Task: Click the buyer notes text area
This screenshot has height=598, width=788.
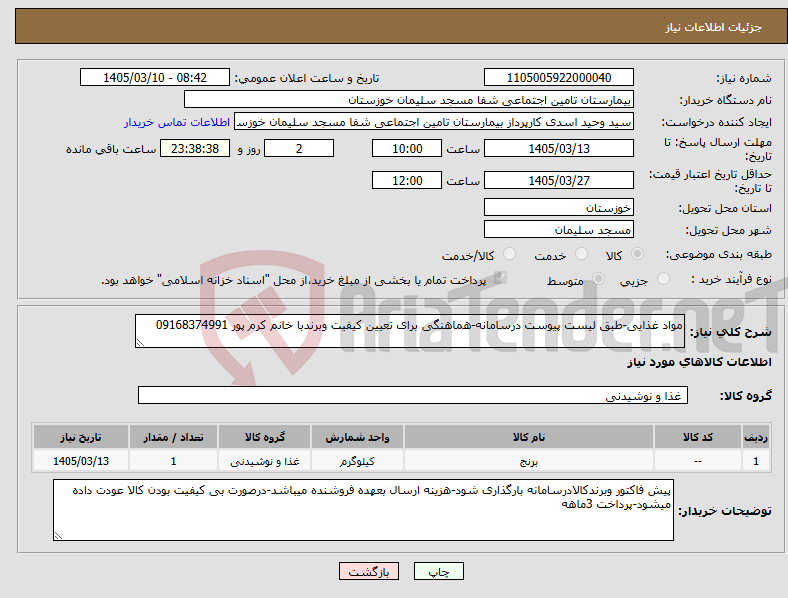Action: pos(363,510)
